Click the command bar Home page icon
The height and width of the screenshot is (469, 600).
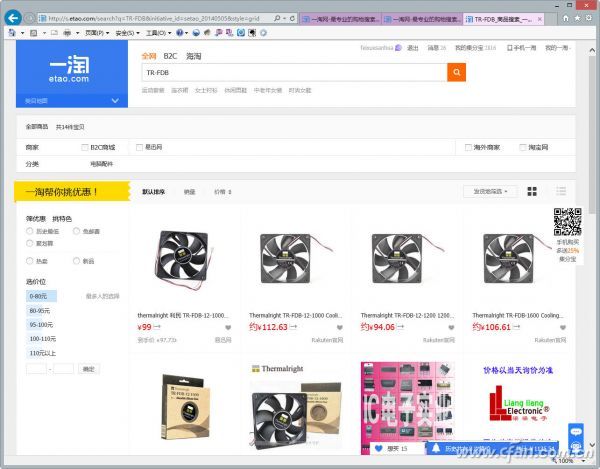pos(12,33)
